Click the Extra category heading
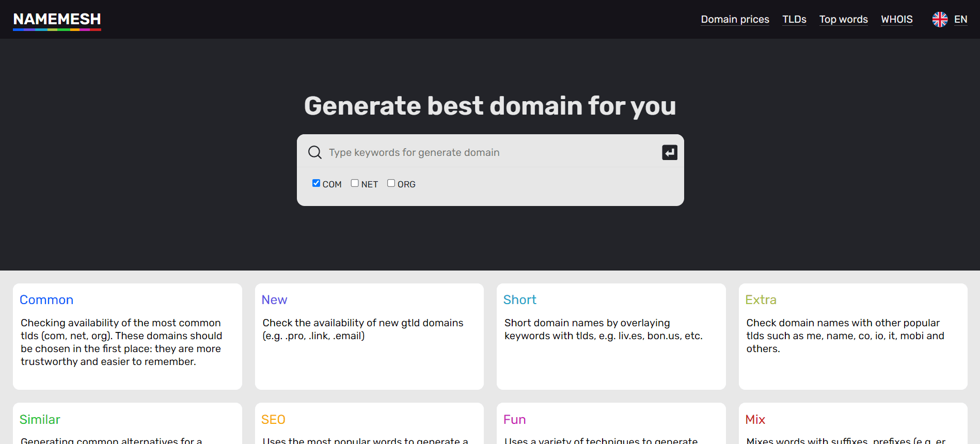 tap(760, 300)
